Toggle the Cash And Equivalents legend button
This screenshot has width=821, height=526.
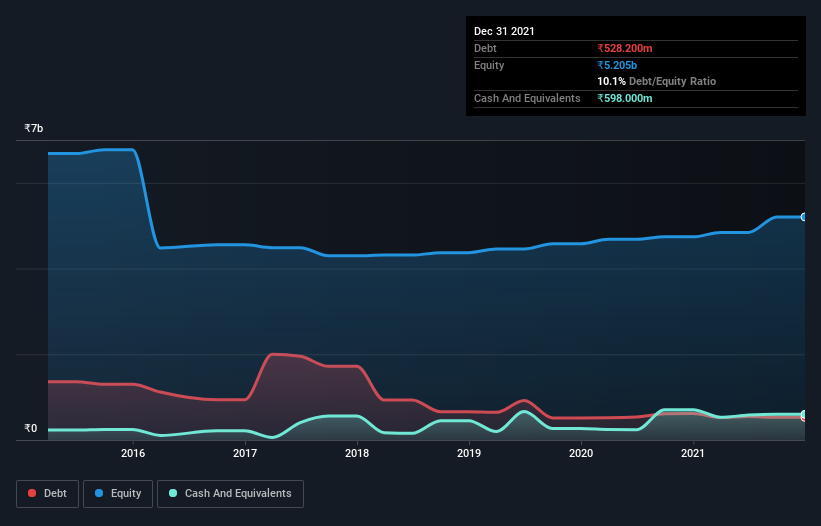tap(230, 494)
